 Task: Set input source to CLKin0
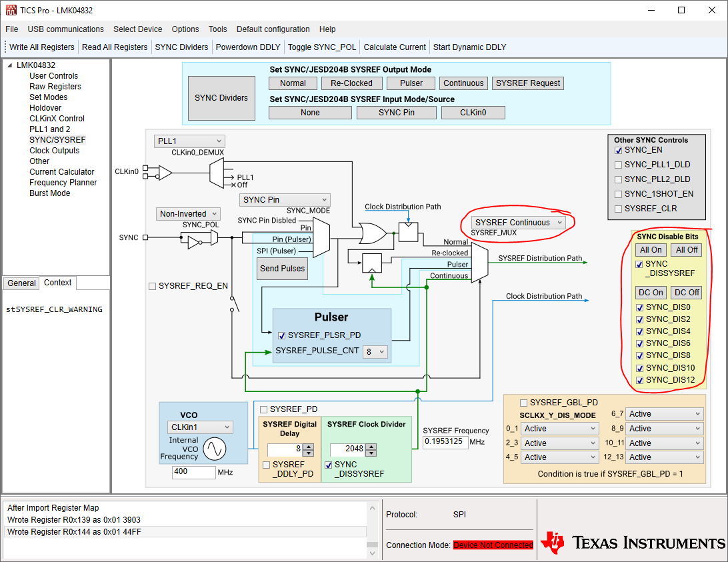tap(473, 113)
